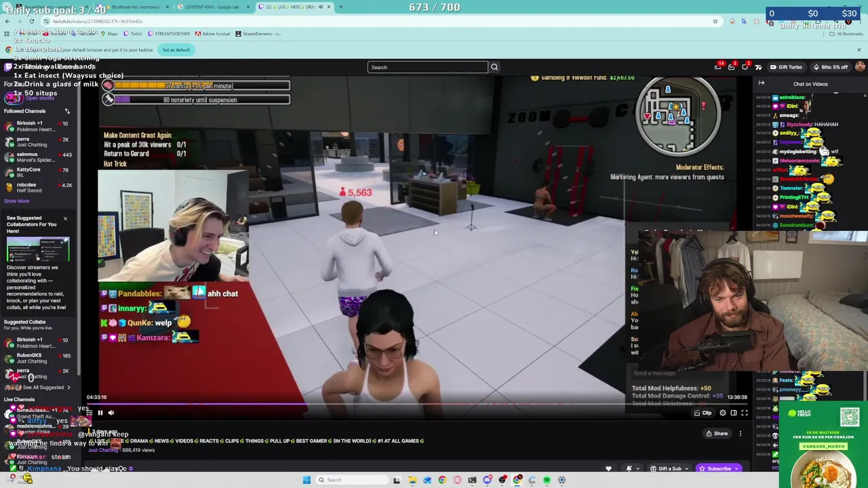Enter fullscreen on the video player

tap(745, 413)
